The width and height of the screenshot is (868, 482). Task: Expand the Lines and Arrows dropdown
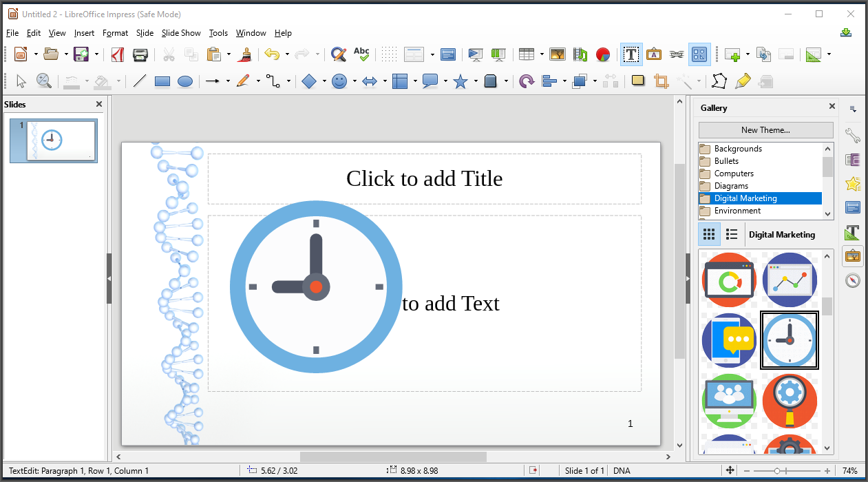229,81
